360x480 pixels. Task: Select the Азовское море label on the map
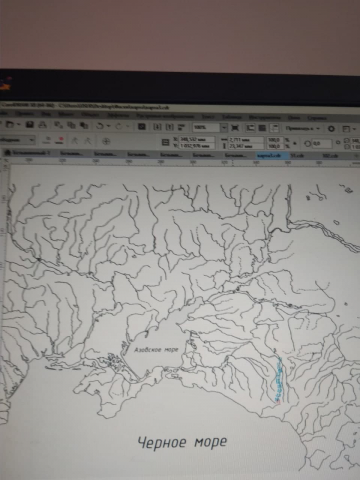tap(156, 350)
